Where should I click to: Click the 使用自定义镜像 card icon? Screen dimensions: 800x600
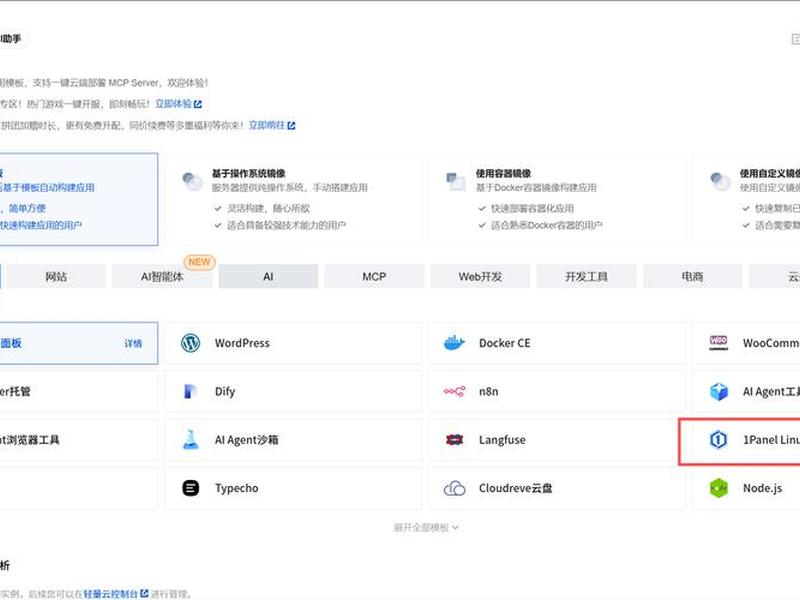tap(720, 181)
